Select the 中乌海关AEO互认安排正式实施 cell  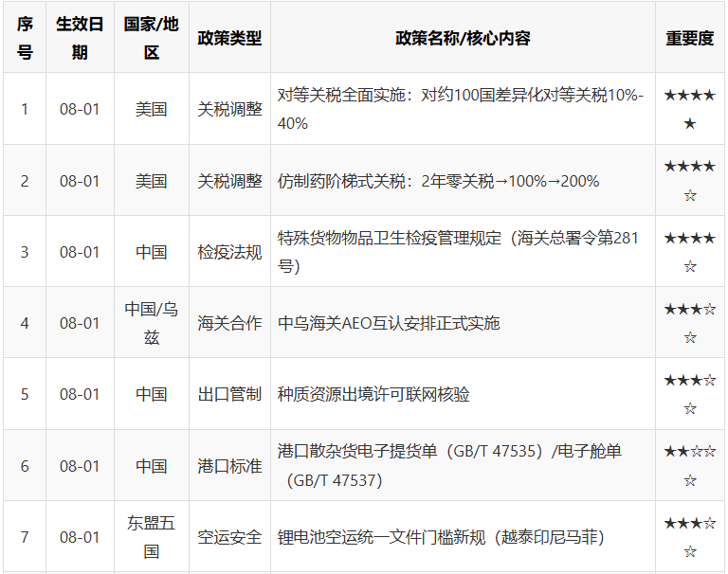[x=463, y=322]
